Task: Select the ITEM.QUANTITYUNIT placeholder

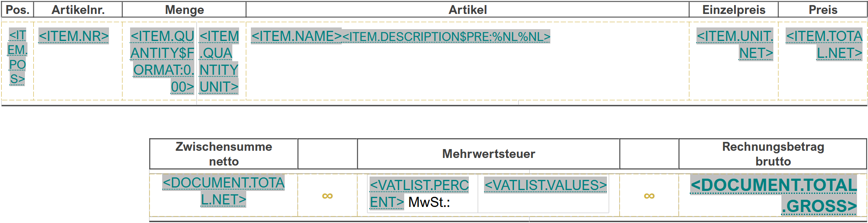Action: [219, 61]
